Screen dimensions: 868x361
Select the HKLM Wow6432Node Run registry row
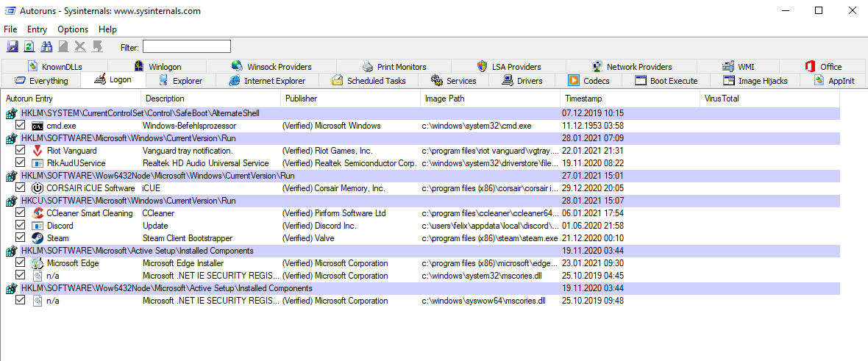coord(421,176)
